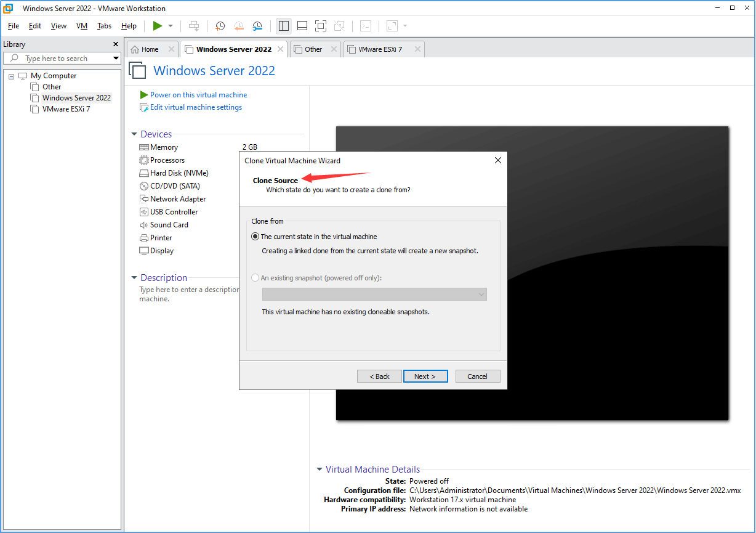The width and height of the screenshot is (756, 533).
Task: Switch to the VMware ESXi 7 tab
Action: pyautogui.click(x=380, y=49)
